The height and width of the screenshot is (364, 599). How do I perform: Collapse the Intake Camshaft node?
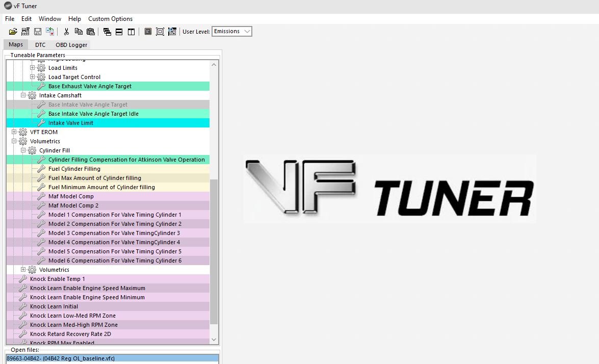coord(23,95)
